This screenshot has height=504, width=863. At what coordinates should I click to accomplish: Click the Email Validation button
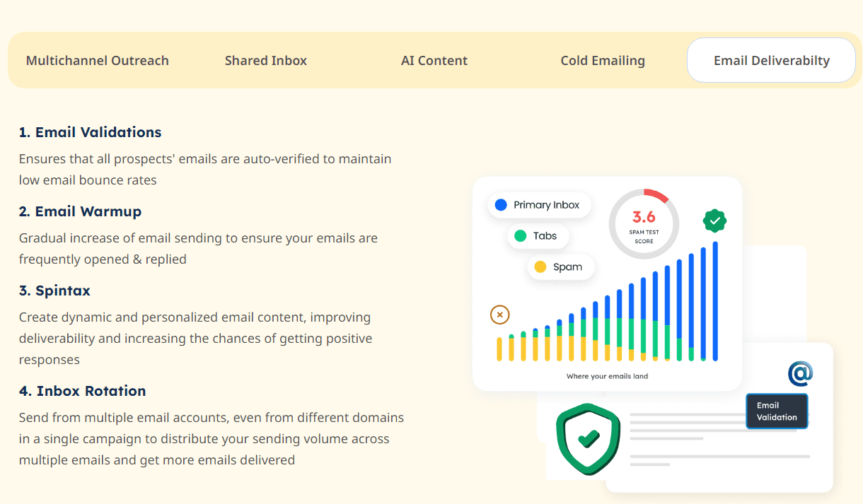(777, 411)
